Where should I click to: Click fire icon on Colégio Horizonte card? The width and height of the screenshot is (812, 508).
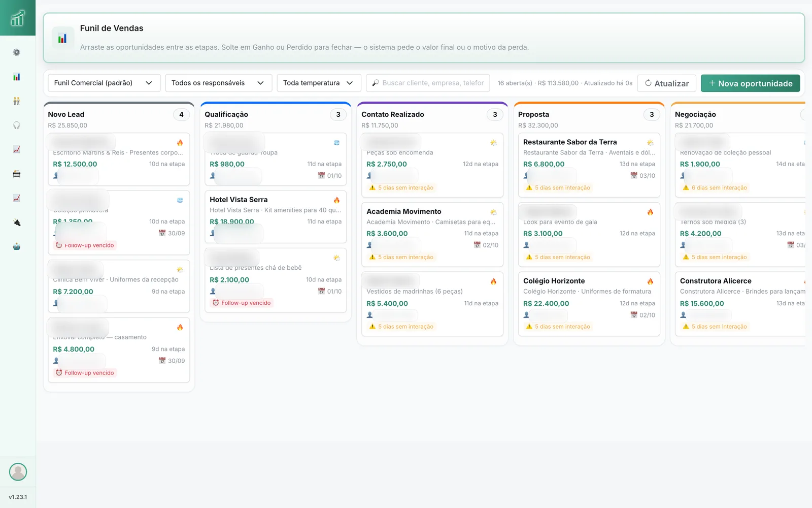point(650,281)
